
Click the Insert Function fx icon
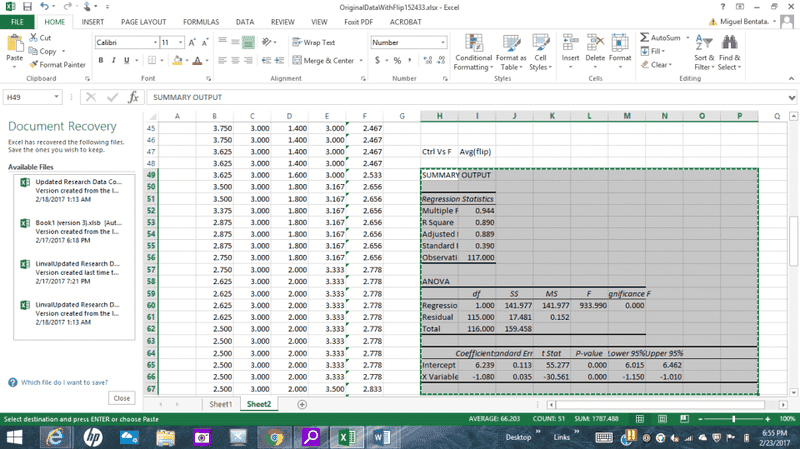(133, 97)
